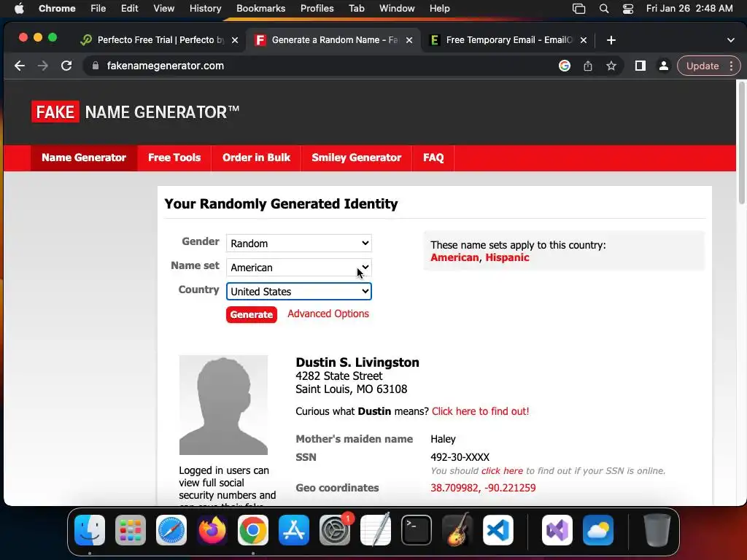Click Spotlight search in menu bar
The height and width of the screenshot is (560, 747).
604,9
